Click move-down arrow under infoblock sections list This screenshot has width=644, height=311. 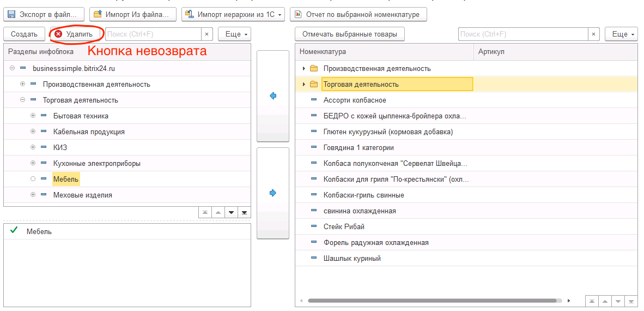click(x=231, y=212)
